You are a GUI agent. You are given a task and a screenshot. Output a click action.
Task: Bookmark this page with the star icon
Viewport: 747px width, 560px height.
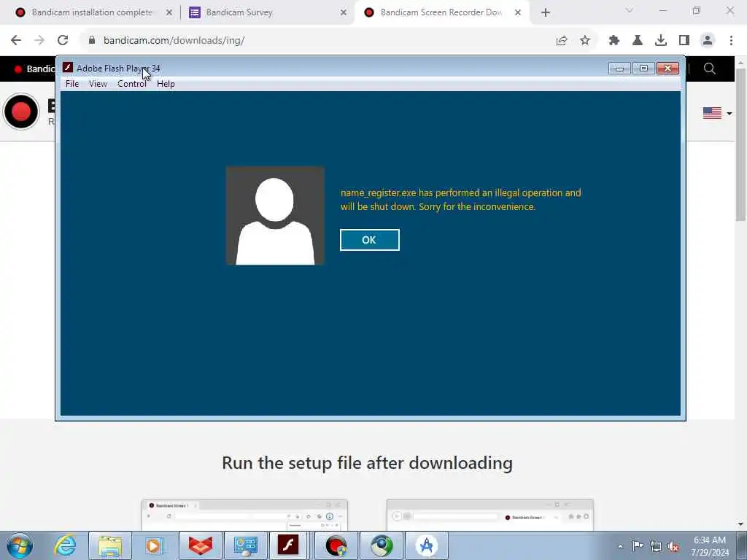(585, 41)
